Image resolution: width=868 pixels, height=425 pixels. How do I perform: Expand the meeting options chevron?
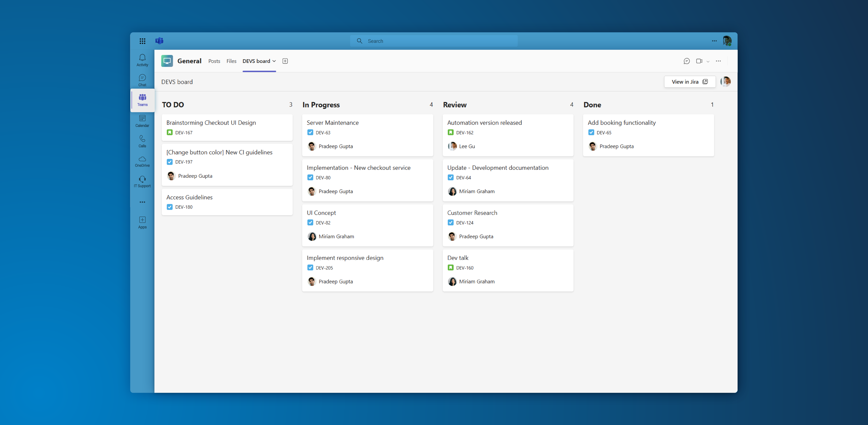click(708, 61)
